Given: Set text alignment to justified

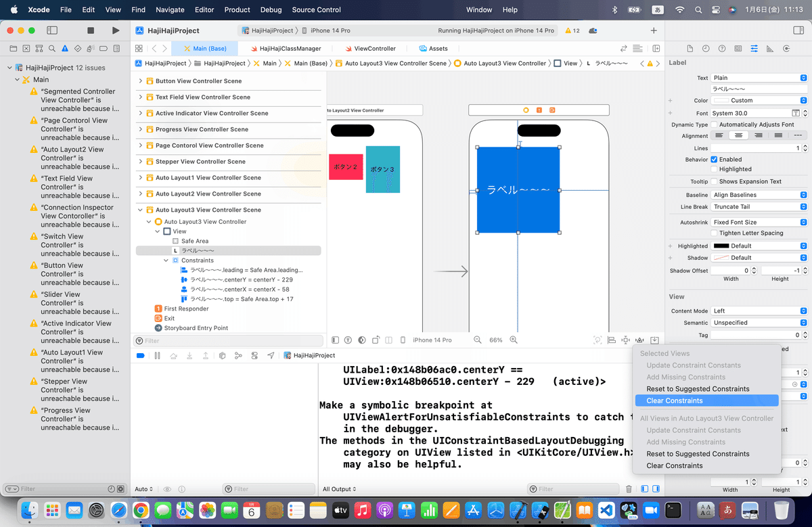Looking at the screenshot, I should coord(778,135).
